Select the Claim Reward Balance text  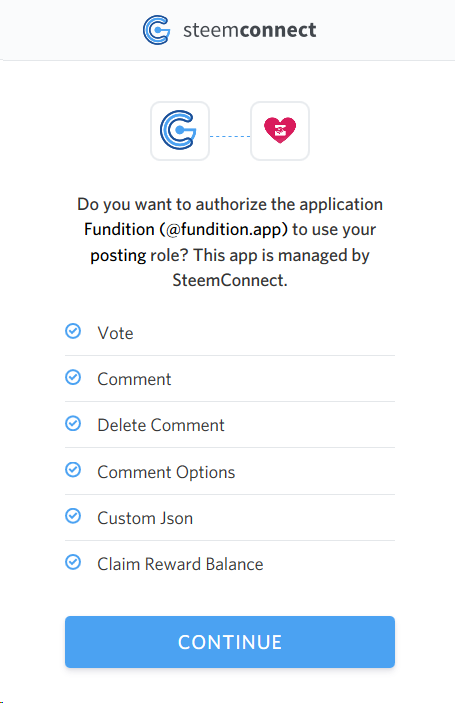tap(180, 564)
